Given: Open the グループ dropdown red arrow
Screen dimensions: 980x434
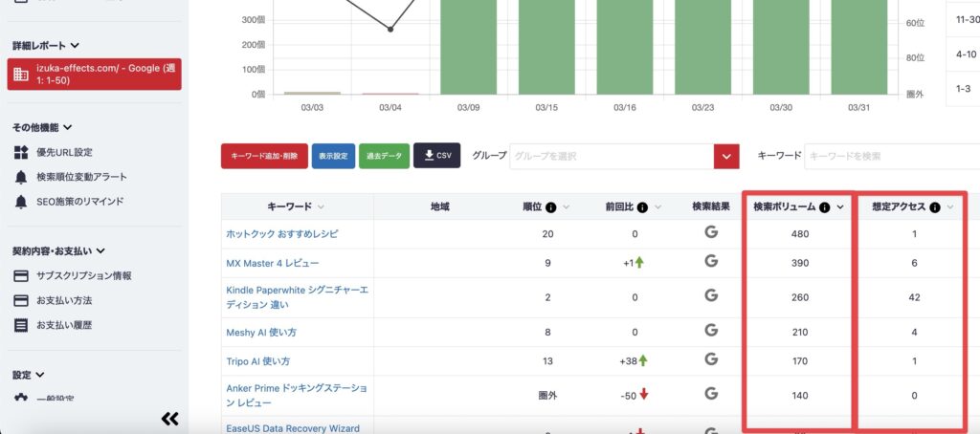Looking at the screenshot, I should 726,156.
